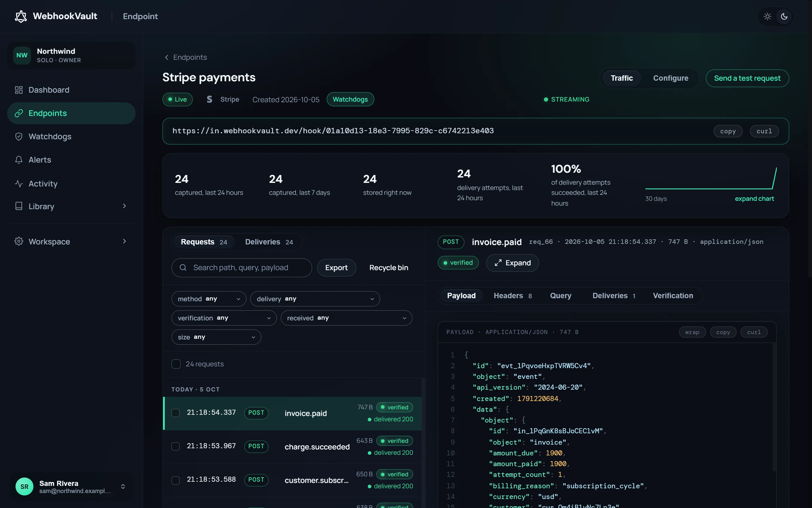This screenshot has height=508, width=812.
Task: Click the Stripe S provider icon
Action: pos(209,99)
